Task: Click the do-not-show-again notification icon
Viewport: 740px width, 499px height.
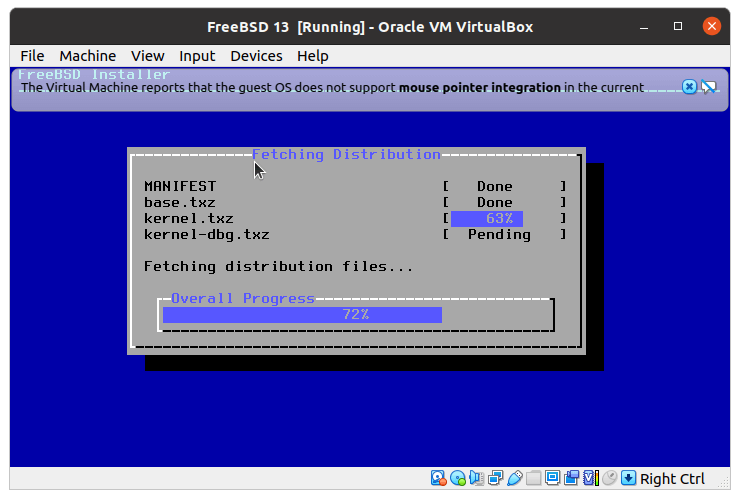Action: (709, 87)
